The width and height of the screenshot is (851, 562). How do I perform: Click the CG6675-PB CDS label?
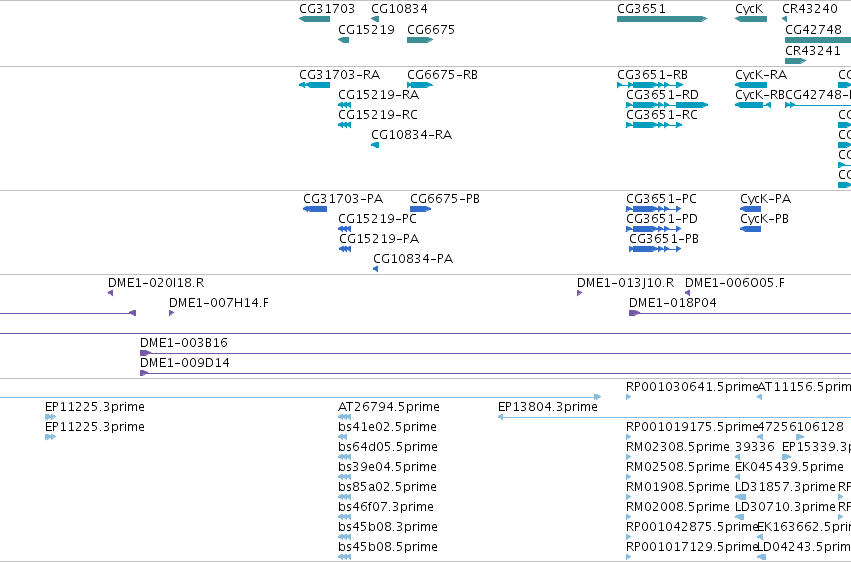445,199
